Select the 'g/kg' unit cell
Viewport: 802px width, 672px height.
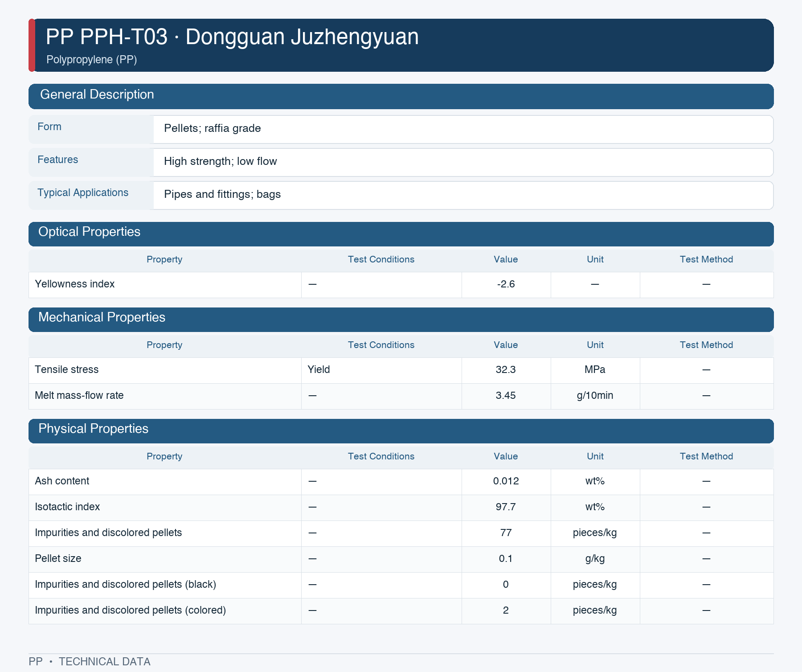595,559
